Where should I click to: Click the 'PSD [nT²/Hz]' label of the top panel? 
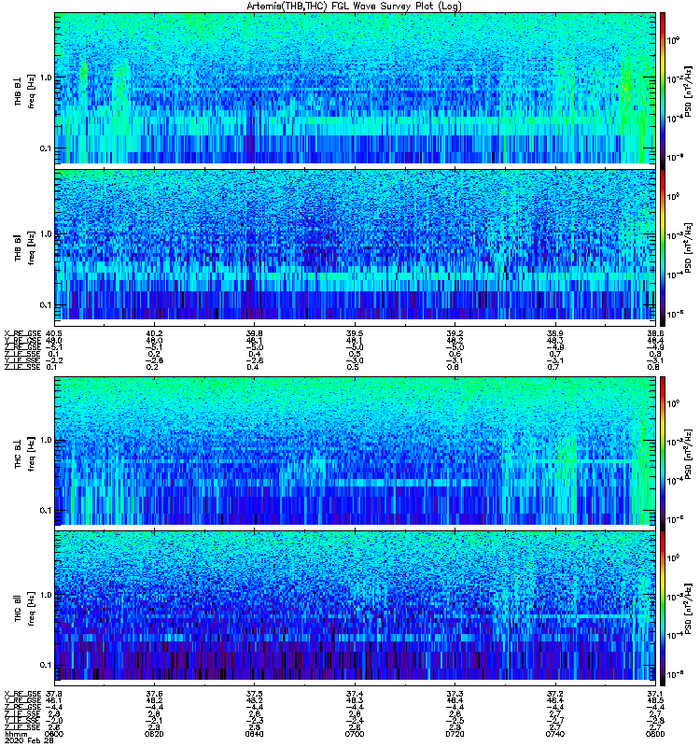click(x=688, y=92)
